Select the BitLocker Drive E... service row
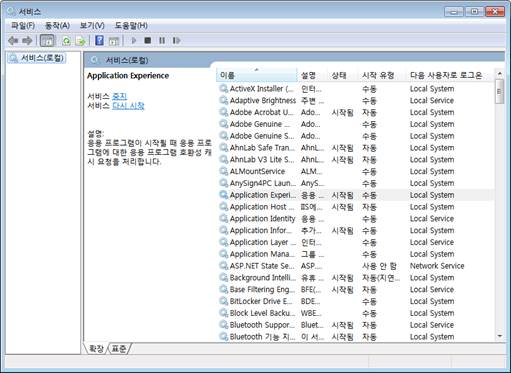Screen dimensions: 511x373 tap(355, 301)
